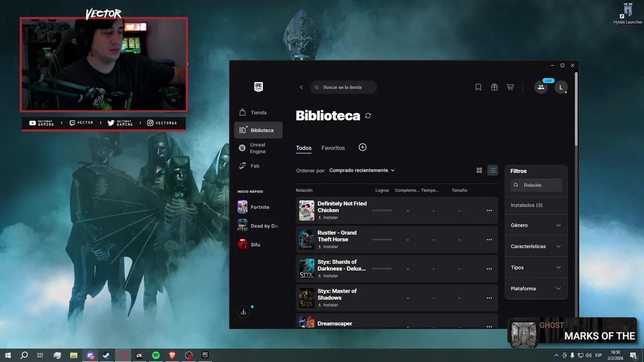Open File Explorer from the taskbar

[73, 355]
